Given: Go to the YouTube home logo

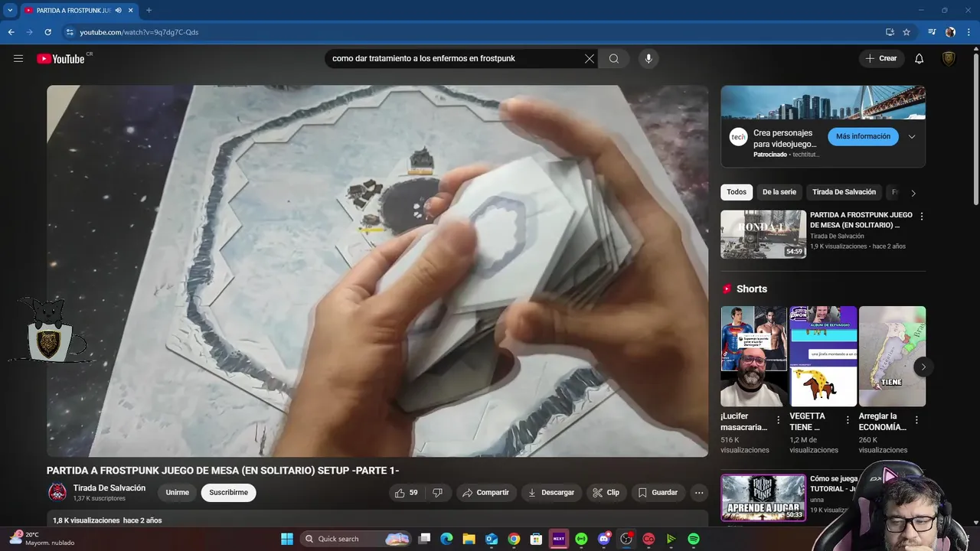Looking at the screenshot, I should coord(60,59).
